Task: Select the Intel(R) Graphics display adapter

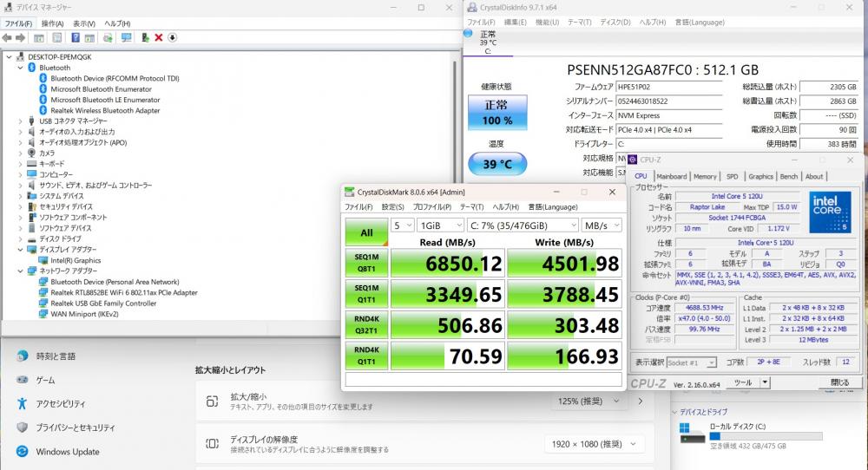Action: (x=75, y=260)
